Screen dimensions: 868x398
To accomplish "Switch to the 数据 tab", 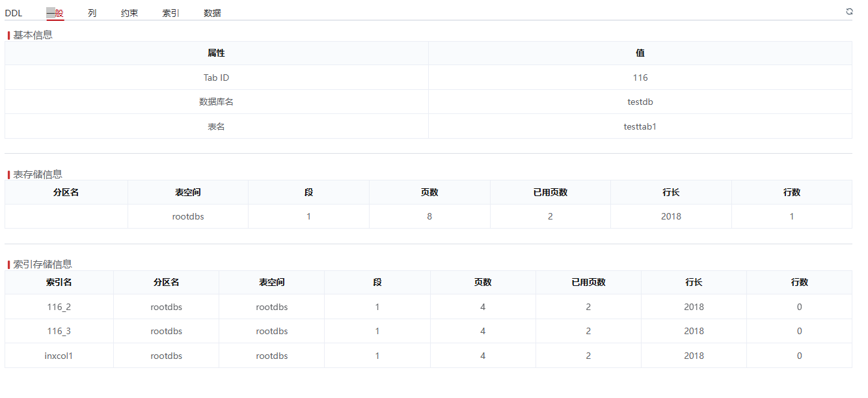I will coord(212,13).
